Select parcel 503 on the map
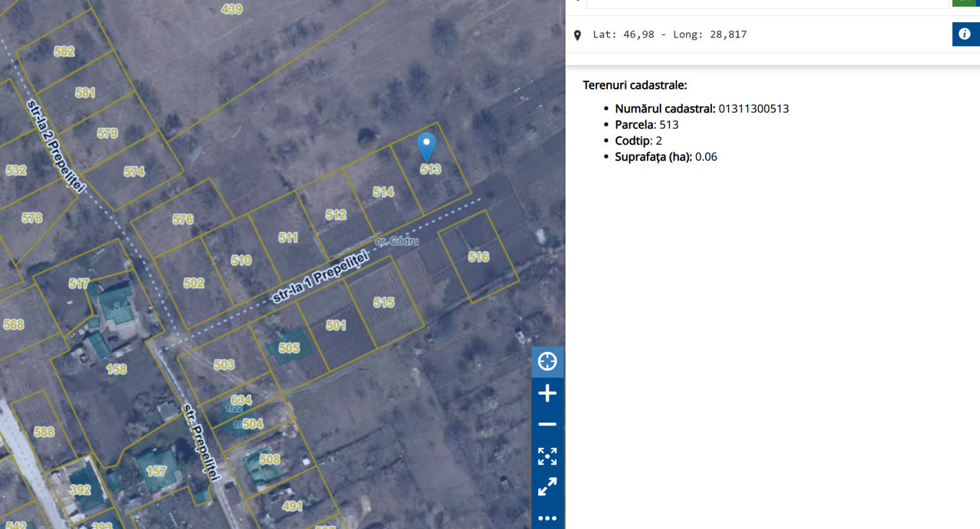The height and width of the screenshot is (529, 980). tap(224, 365)
